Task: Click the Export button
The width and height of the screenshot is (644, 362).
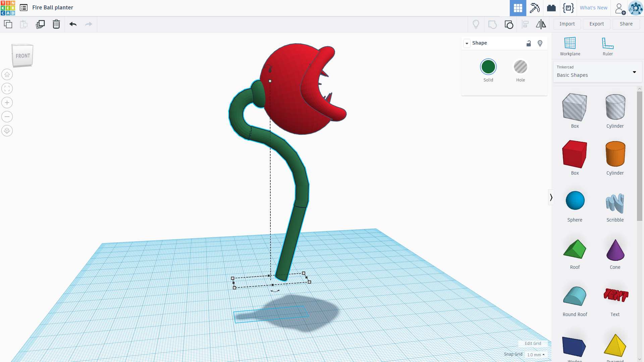Action: (x=596, y=24)
